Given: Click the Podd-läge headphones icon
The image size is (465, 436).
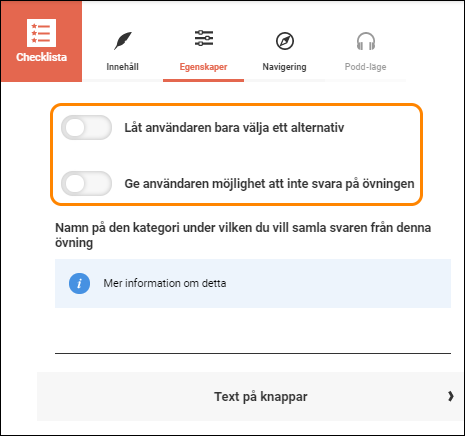Looking at the screenshot, I should [x=366, y=41].
